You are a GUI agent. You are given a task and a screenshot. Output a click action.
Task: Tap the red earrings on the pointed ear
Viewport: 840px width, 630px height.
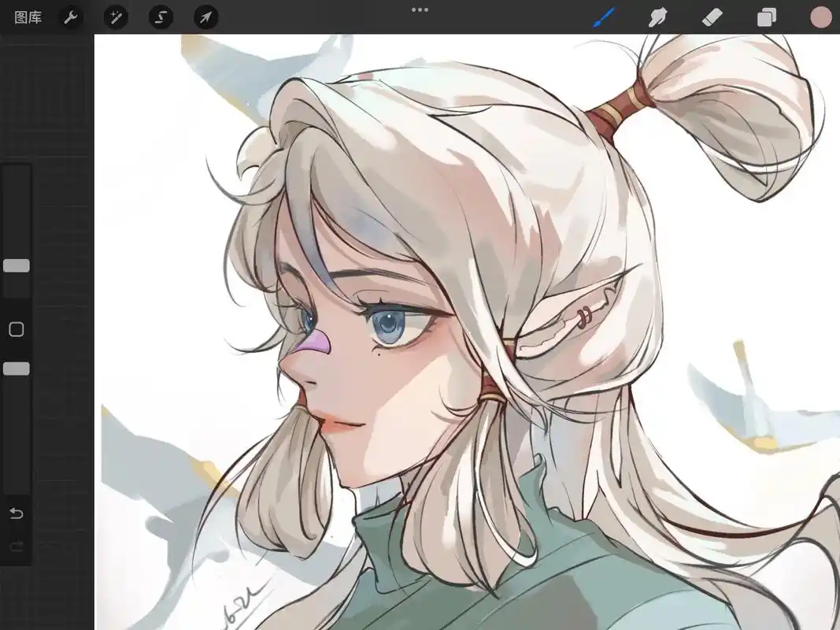click(582, 317)
